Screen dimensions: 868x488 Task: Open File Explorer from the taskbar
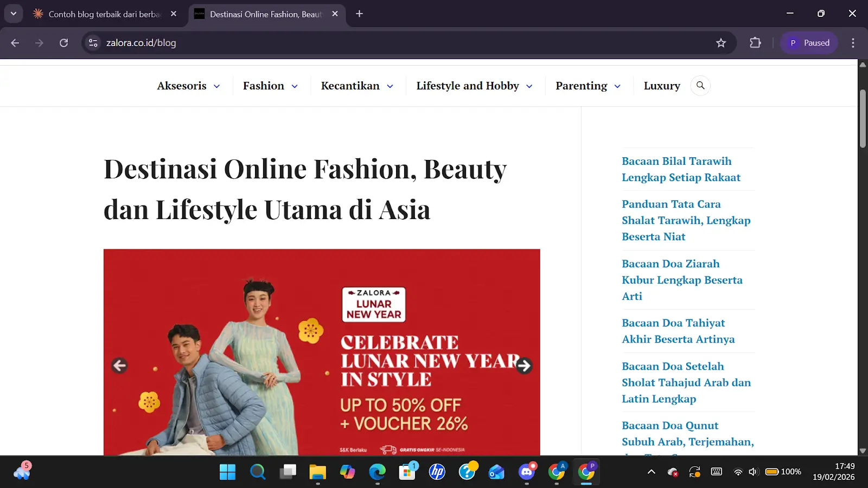pos(317,472)
